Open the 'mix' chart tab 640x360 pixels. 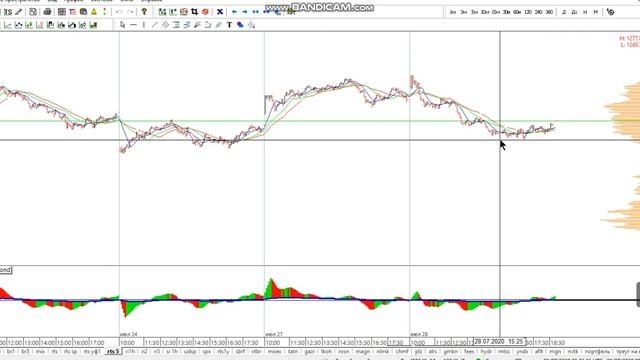[40, 351]
